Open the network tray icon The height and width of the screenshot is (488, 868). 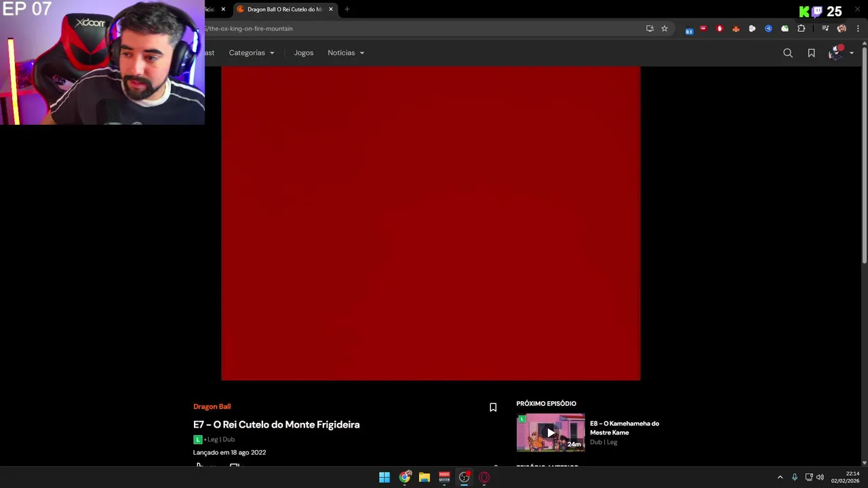click(809, 477)
